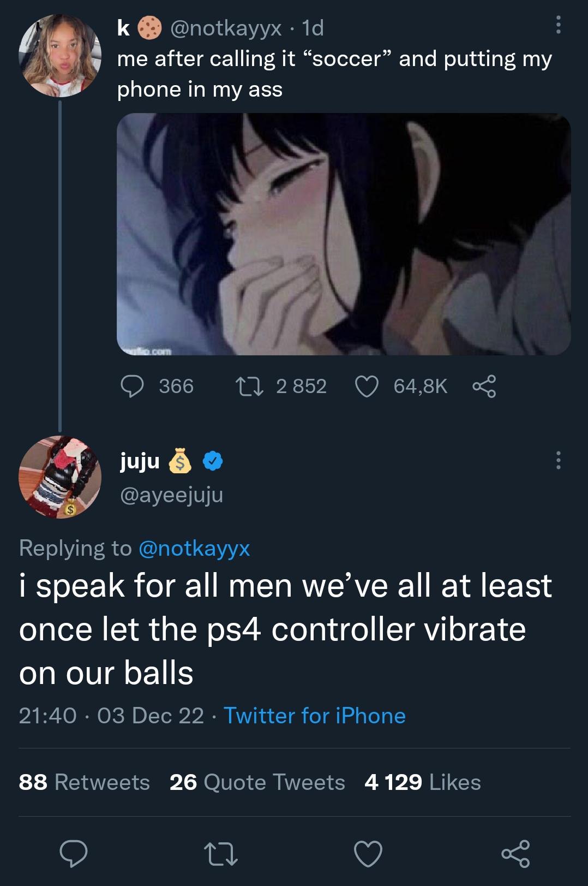Viewport: 588px width, 886px height.
Task: Tap juju's verified badge
Action: [213, 462]
